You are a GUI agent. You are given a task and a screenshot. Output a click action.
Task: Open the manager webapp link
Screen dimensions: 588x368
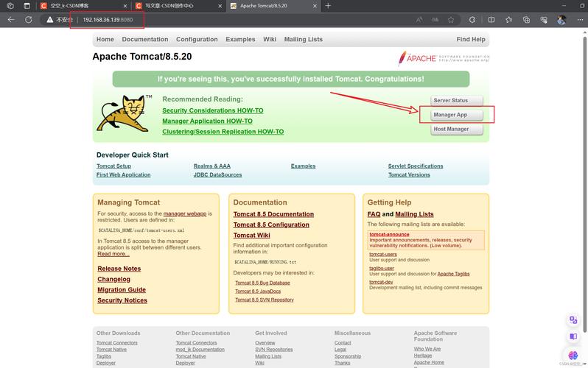pyautogui.click(x=185, y=213)
